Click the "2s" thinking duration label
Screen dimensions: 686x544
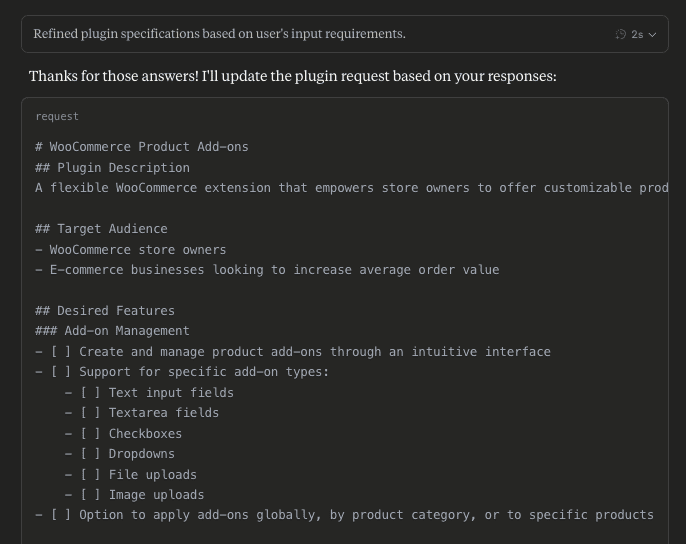click(x=637, y=34)
